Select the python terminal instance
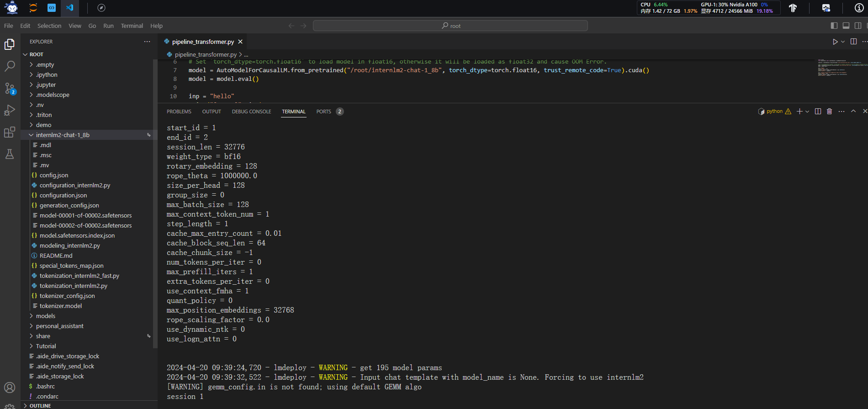Viewport: 868px width, 409px height. coord(774,112)
